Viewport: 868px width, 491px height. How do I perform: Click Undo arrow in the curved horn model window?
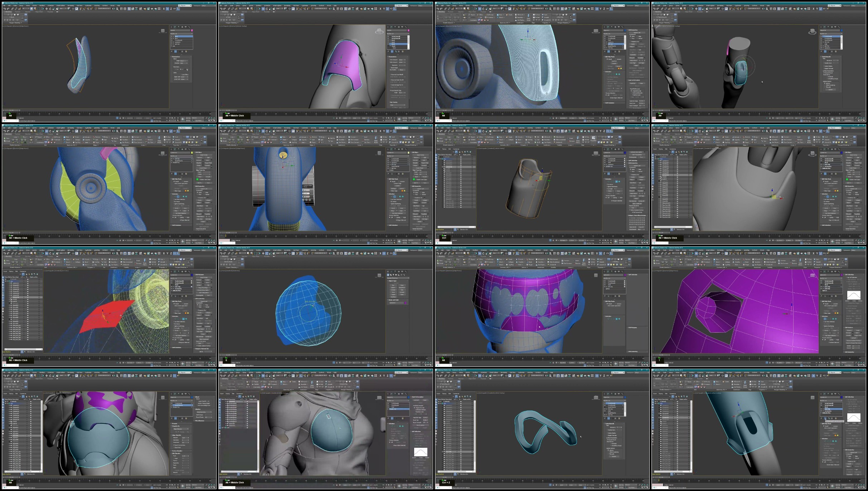pos(4,9)
